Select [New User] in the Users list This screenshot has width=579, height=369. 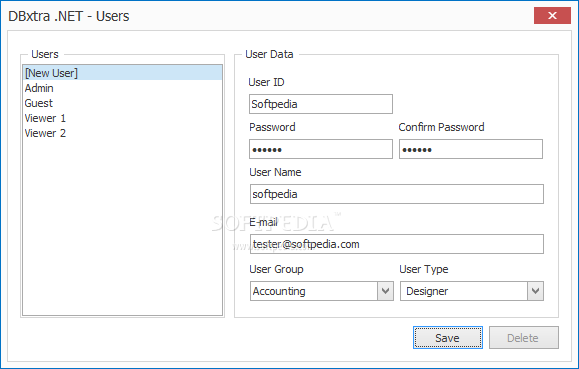(123, 73)
